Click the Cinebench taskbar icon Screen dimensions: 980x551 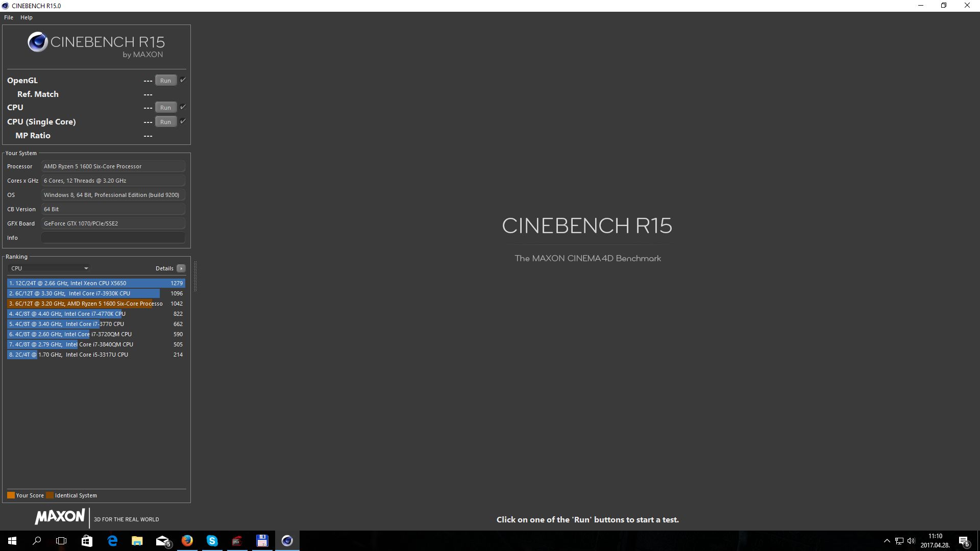coord(287,541)
